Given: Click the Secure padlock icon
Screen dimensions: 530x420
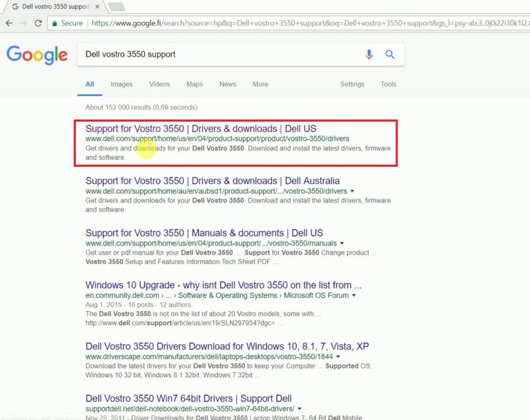Looking at the screenshot, I should pos(55,23).
